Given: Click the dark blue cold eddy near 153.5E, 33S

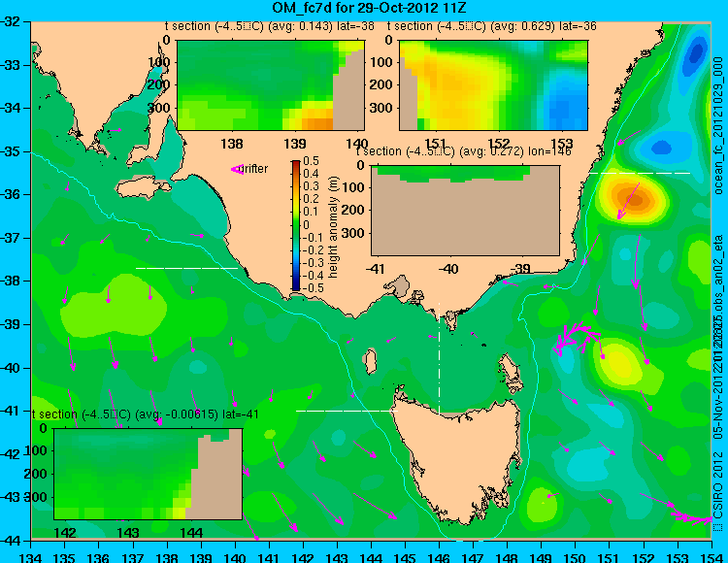Looking at the screenshot, I should [695, 54].
